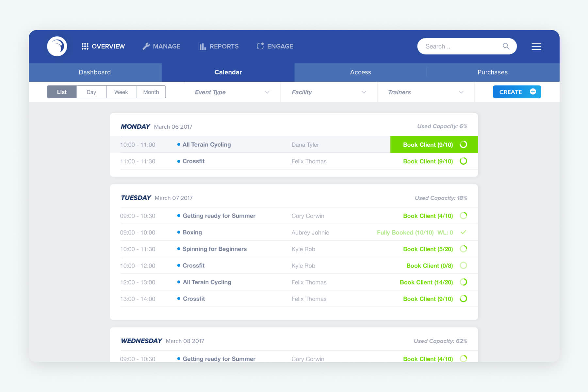Switch to Week view

[x=121, y=92]
